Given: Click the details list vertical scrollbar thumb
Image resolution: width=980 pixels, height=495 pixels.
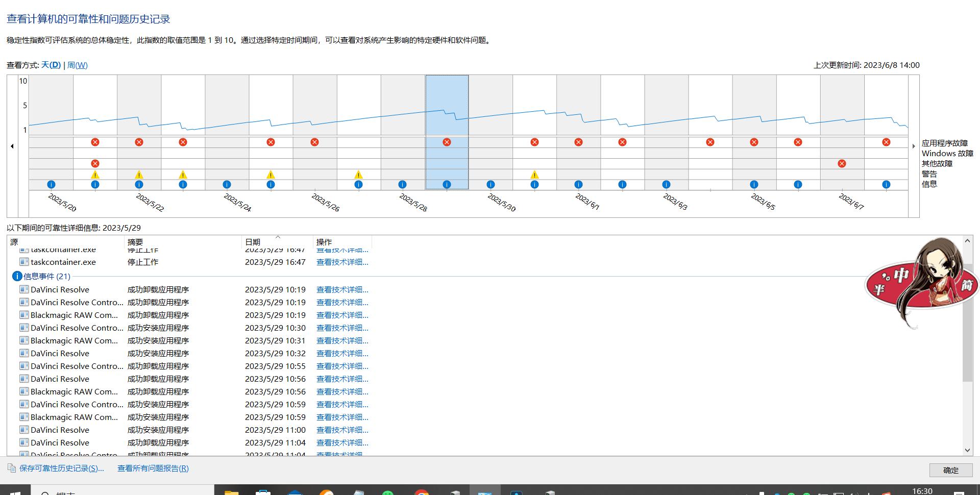Looking at the screenshot, I should 967,321.
